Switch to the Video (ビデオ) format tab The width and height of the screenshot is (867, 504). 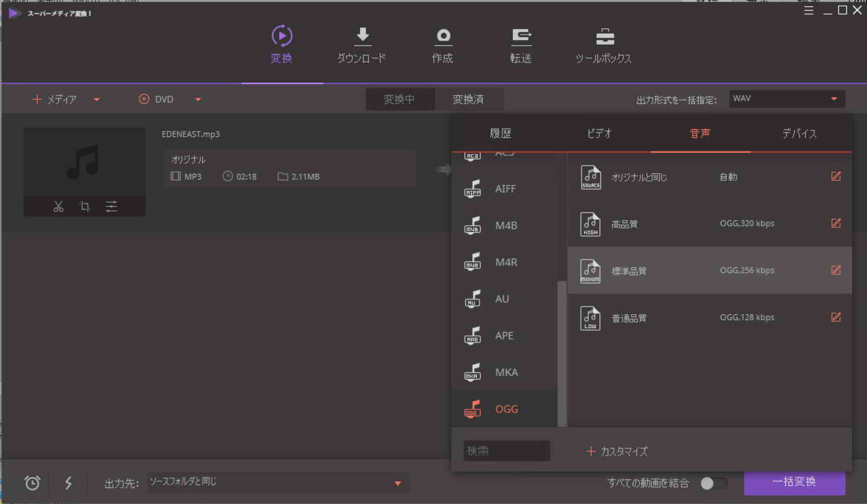coord(599,133)
